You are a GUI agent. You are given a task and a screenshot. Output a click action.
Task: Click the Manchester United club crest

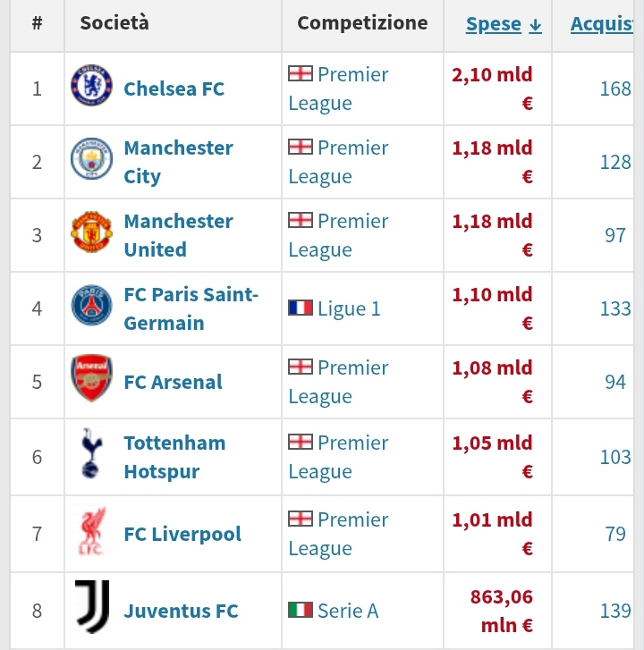92,234
